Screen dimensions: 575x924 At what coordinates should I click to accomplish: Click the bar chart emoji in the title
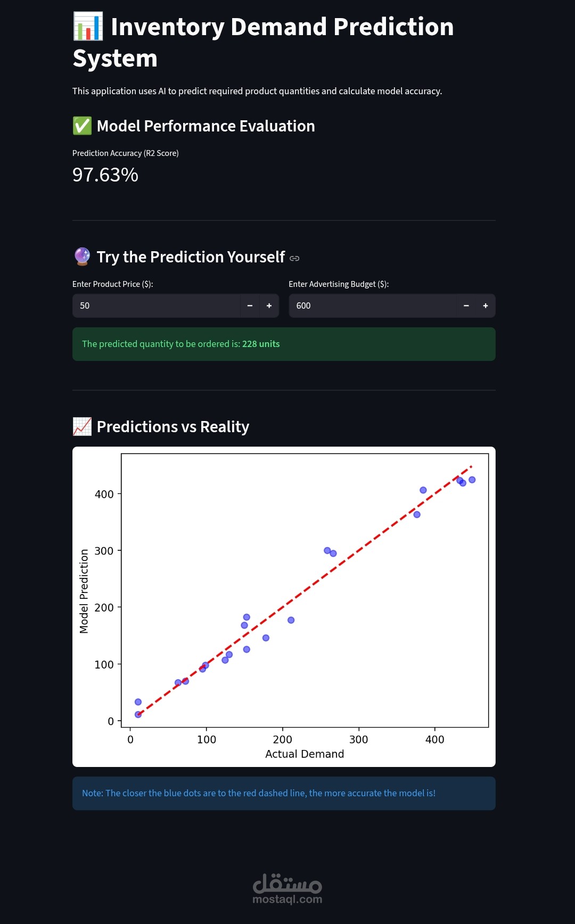(x=88, y=27)
